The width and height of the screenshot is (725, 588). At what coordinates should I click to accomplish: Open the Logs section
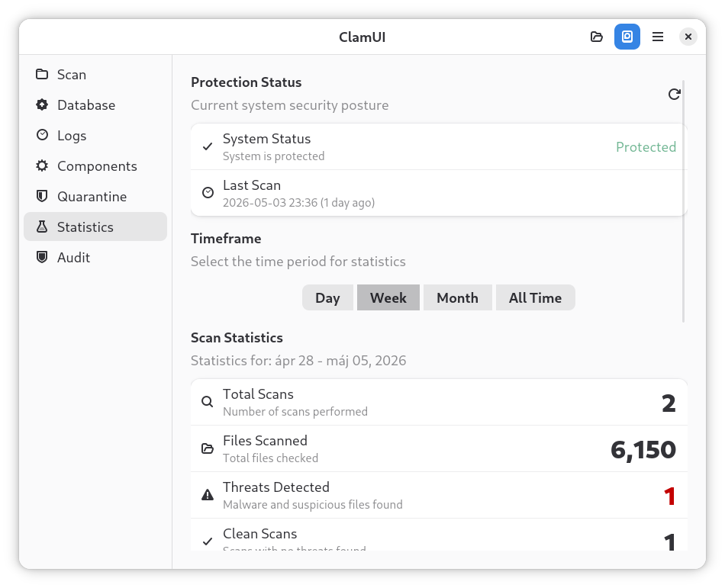[x=95, y=135]
